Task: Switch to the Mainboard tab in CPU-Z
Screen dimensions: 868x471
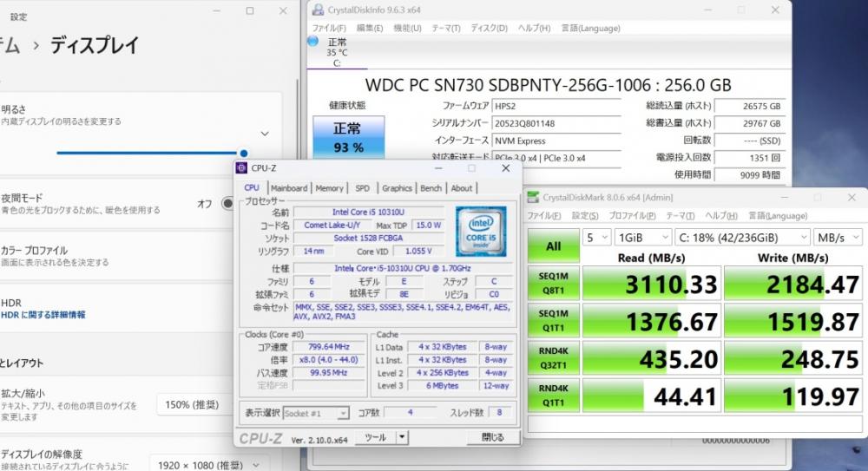Action: coord(289,188)
